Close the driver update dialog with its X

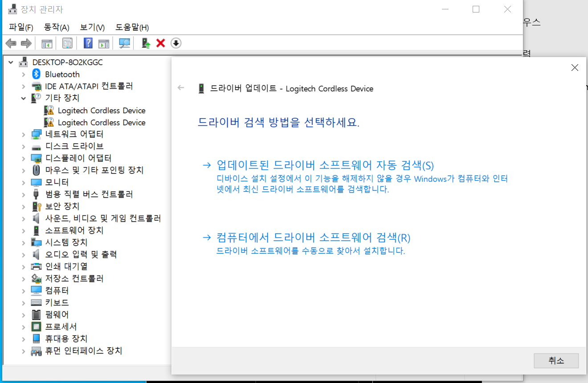[x=575, y=68]
